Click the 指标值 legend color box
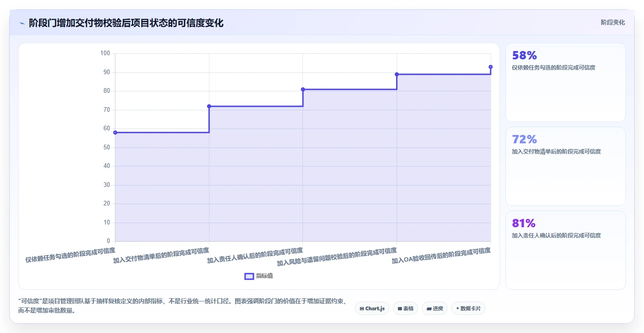The height and width of the screenshot is (333, 644). click(x=249, y=276)
